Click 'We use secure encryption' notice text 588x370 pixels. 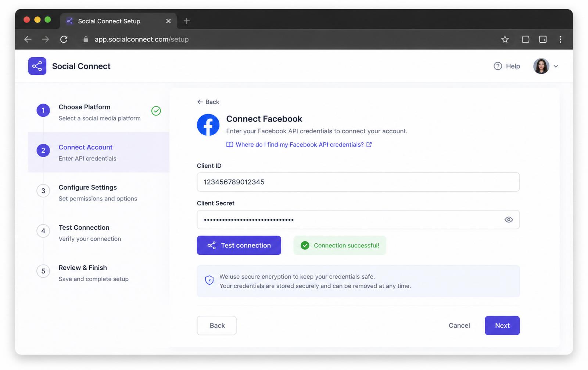297,277
